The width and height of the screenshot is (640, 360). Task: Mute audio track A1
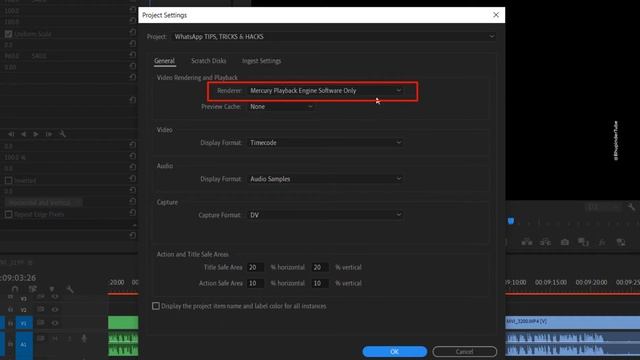(55, 338)
